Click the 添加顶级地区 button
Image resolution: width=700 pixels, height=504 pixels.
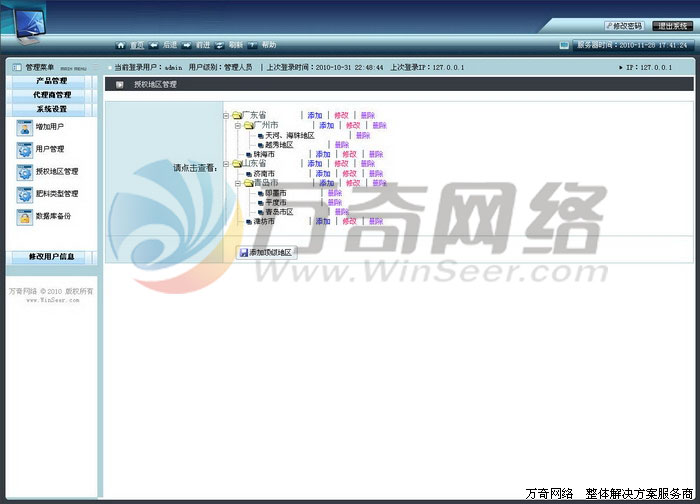[x=266, y=253]
